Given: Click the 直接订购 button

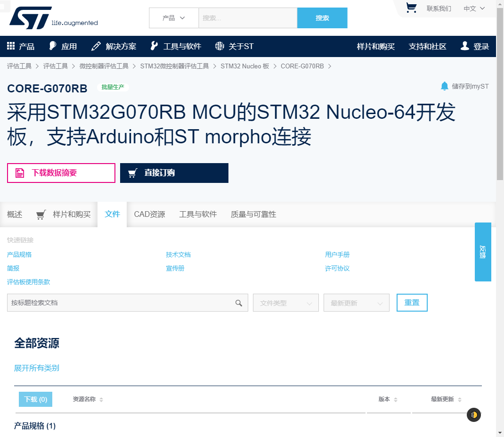Looking at the screenshot, I should click(174, 173).
